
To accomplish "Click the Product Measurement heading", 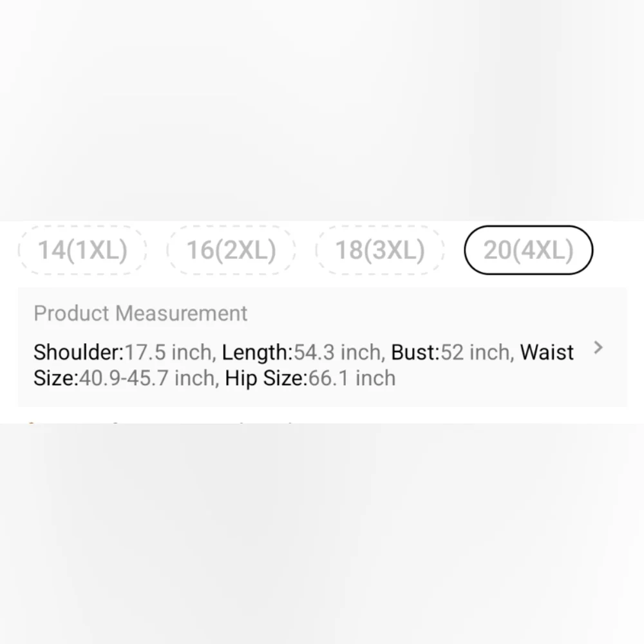I will tap(140, 314).
